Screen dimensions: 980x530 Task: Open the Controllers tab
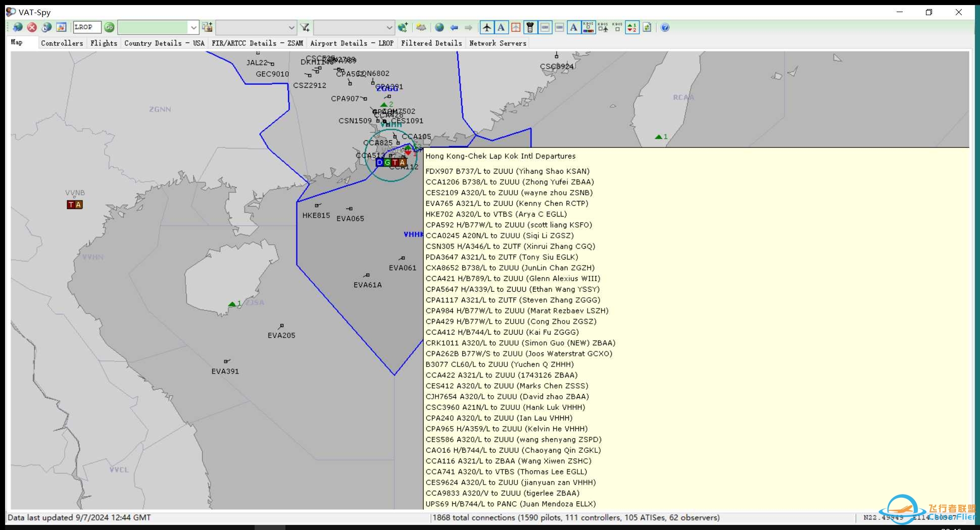point(62,43)
